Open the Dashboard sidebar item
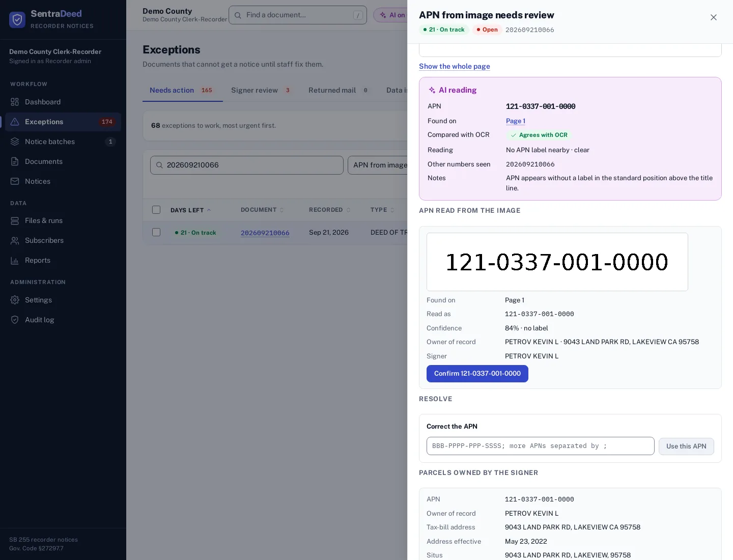 point(63,102)
